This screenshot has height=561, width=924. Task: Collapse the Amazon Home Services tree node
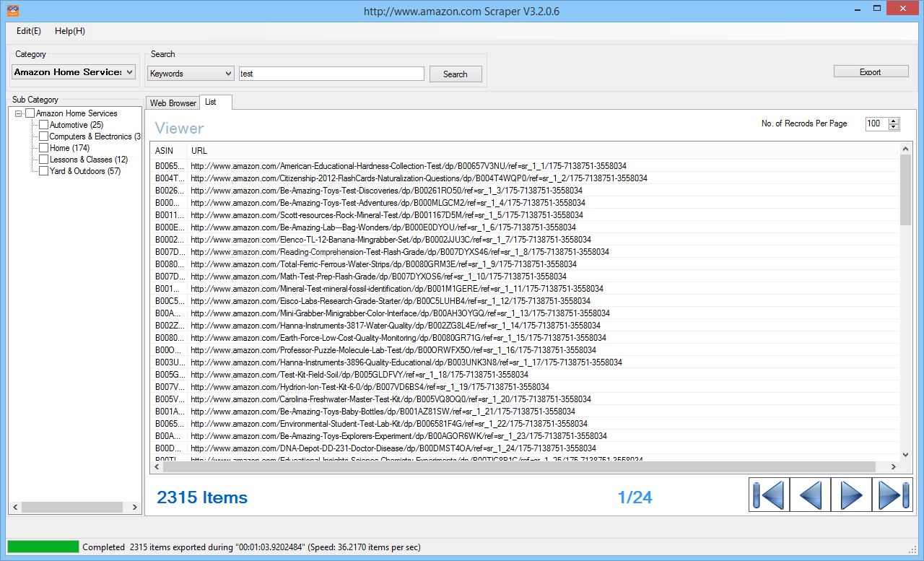click(19, 113)
